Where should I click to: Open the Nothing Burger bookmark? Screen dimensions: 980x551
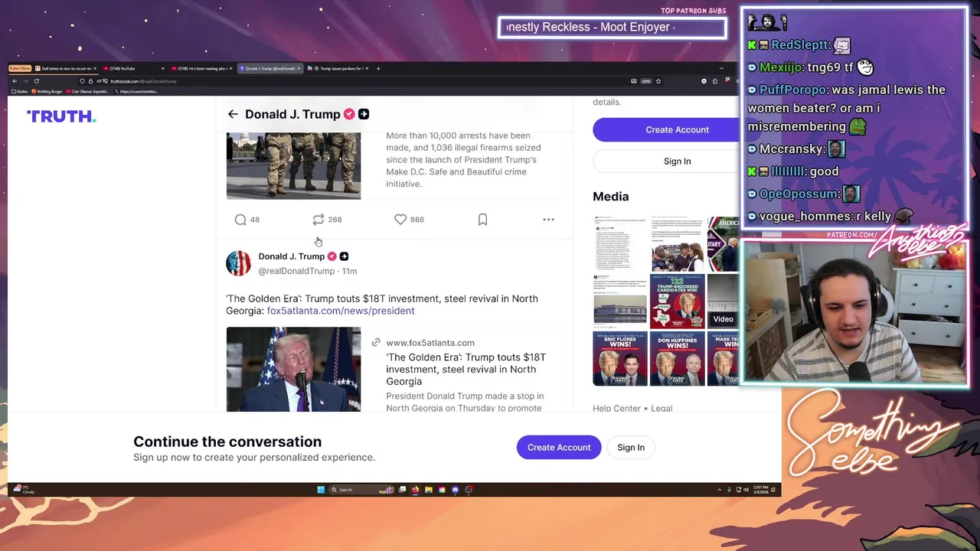coord(47,91)
